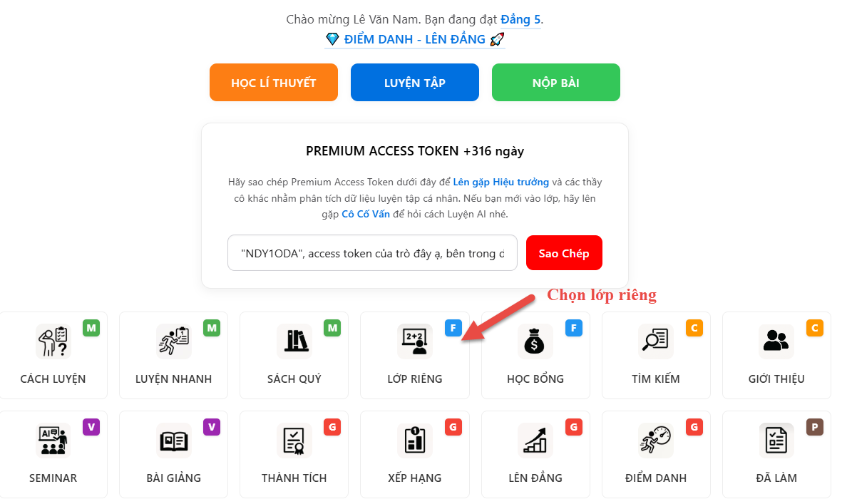Open the SEMINAR presentation icon
847x504 pixels.
tap(53, 441)
